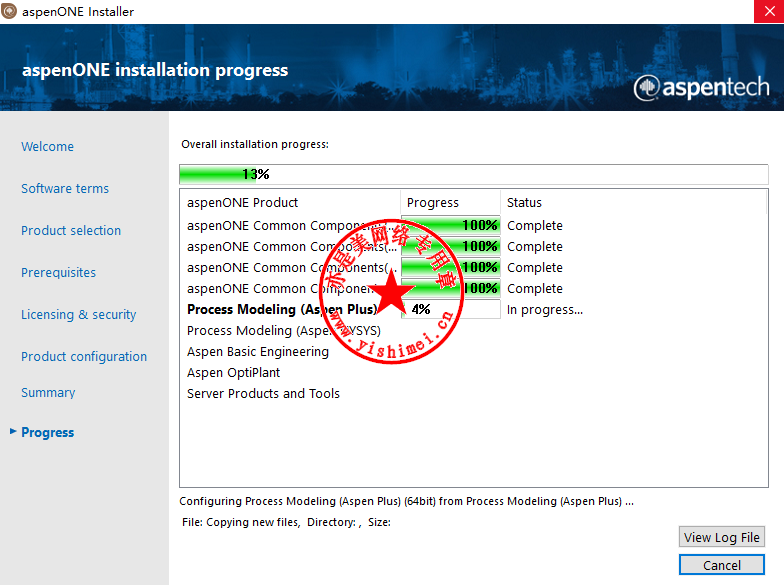Click the 'aspenONE installation progress' heading
This screenshot has height=585, width=784.
(x=155, y=70)
